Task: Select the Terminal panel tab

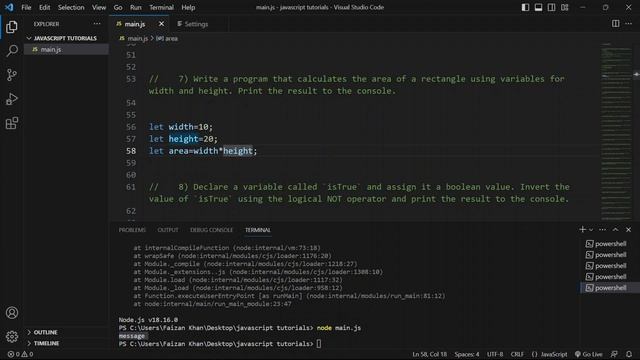Action: [258, 230]
